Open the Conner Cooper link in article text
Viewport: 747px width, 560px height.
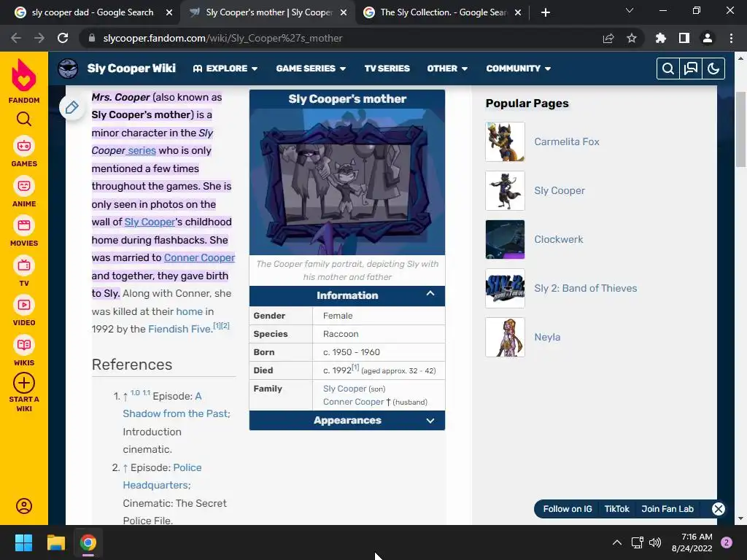(x=199, y=257)
